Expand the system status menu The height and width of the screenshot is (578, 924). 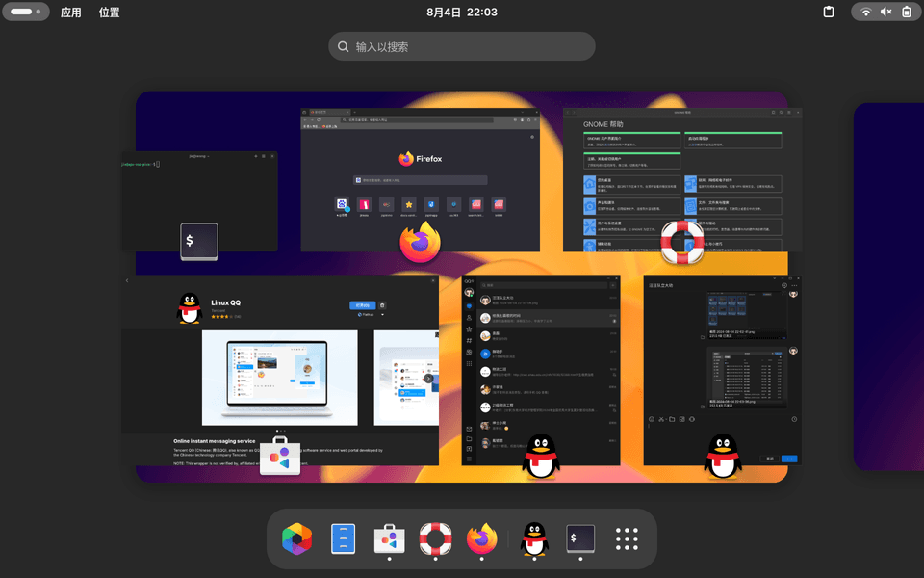(x=885, y=13)
